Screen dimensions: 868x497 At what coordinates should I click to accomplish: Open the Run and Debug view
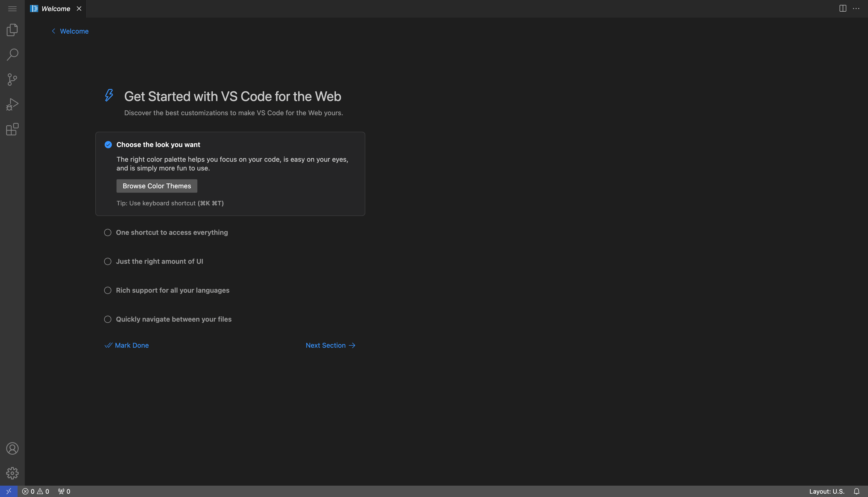[x=12, y=104]
